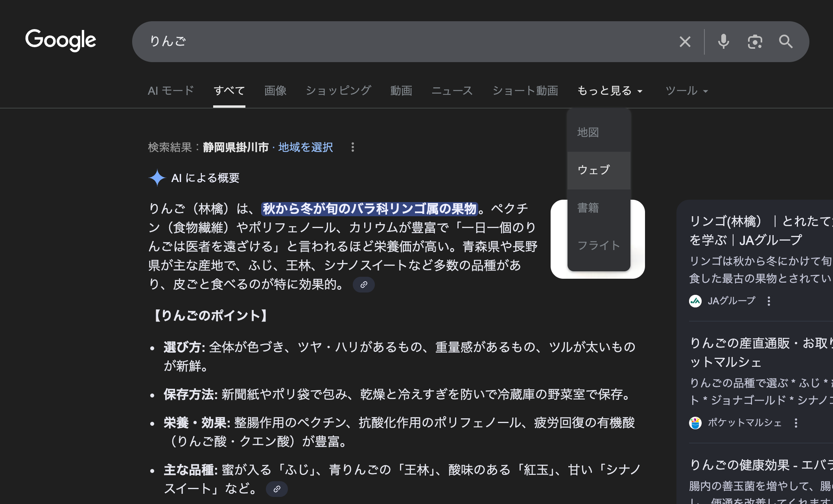The height and width of the screenshot is (504, 833).
Task: Open source link chip after 特に効果的
Action: click(364, 284)
